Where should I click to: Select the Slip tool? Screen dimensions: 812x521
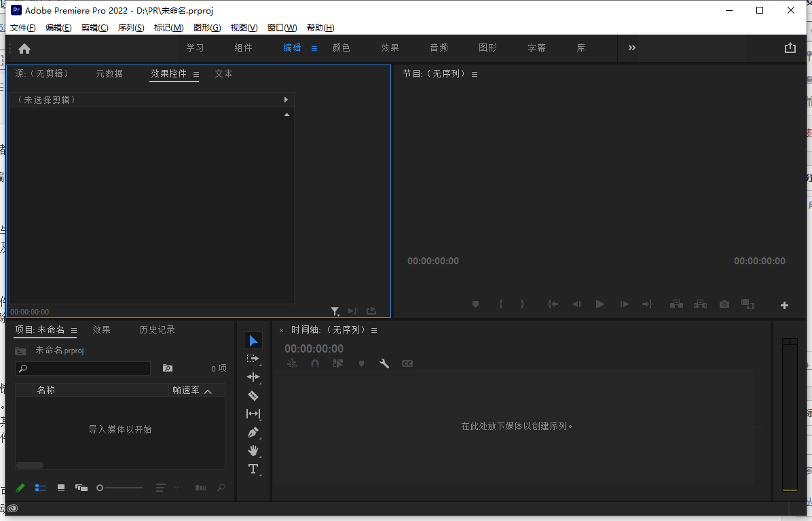pyautogui.click(x=253, y=414)
